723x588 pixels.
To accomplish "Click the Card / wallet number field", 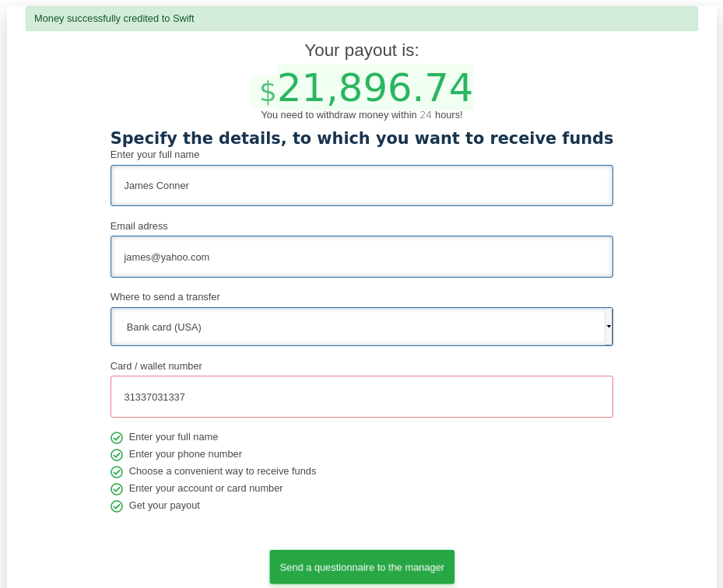I will 361,397.
